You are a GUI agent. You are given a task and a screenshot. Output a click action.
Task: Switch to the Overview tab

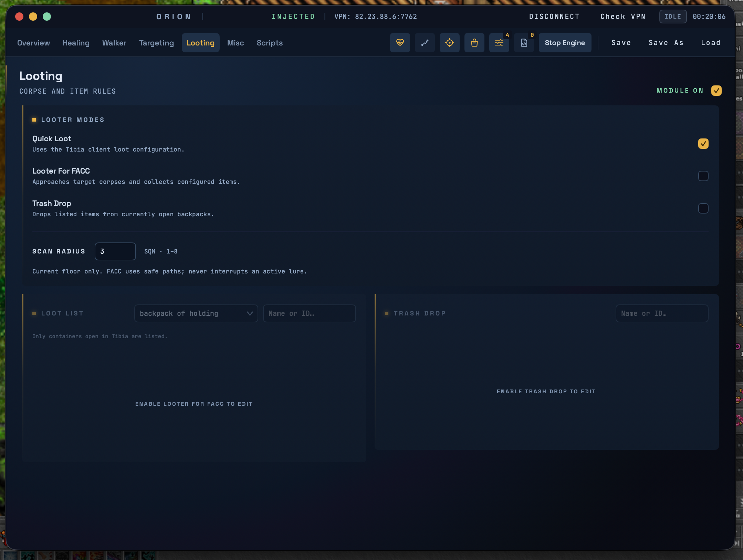coord(33,43)
